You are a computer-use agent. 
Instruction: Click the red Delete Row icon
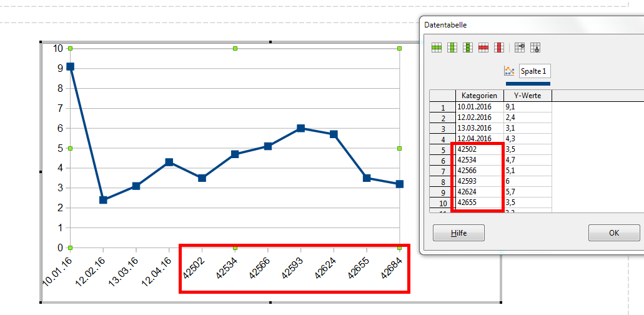(x=483, y=47)
